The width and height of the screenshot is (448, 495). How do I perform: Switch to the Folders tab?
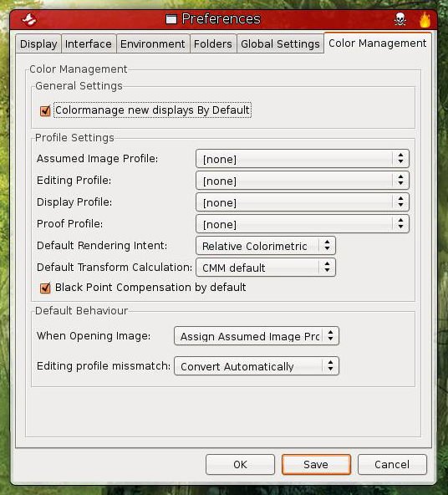tap(213, 43)
